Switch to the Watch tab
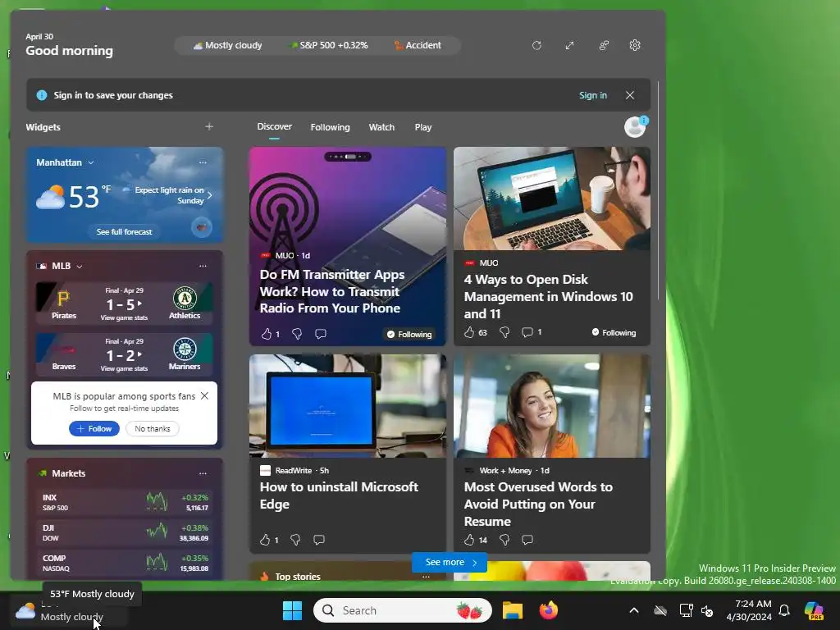Screen dimensions: 840x630 pos(381,127)
